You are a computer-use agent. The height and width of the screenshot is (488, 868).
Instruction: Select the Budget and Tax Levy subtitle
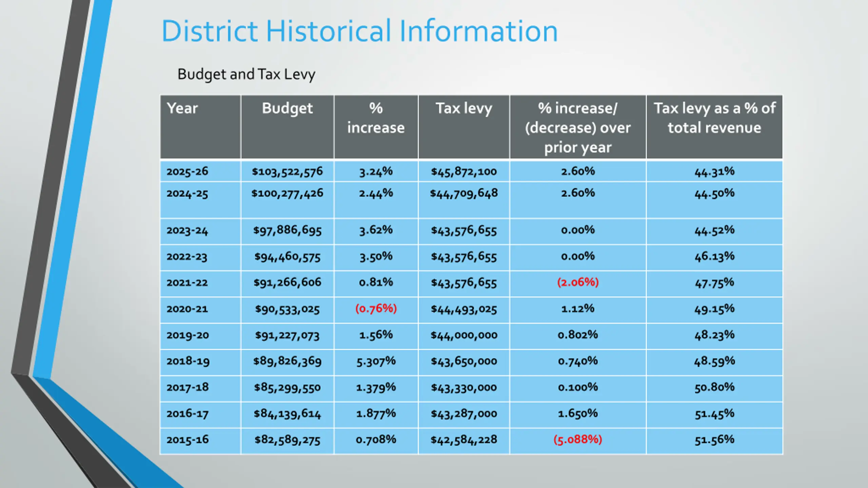coord(246,74)
